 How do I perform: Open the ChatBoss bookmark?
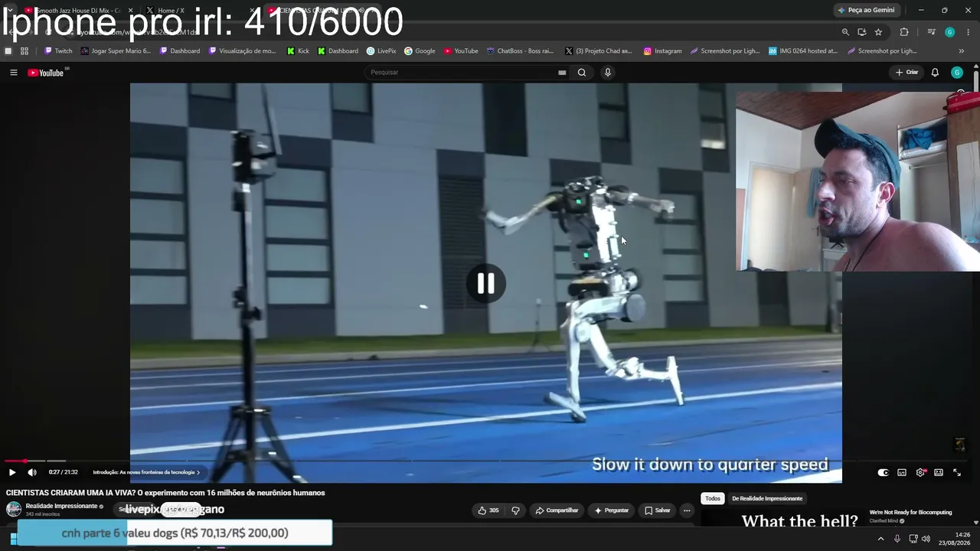520,51
